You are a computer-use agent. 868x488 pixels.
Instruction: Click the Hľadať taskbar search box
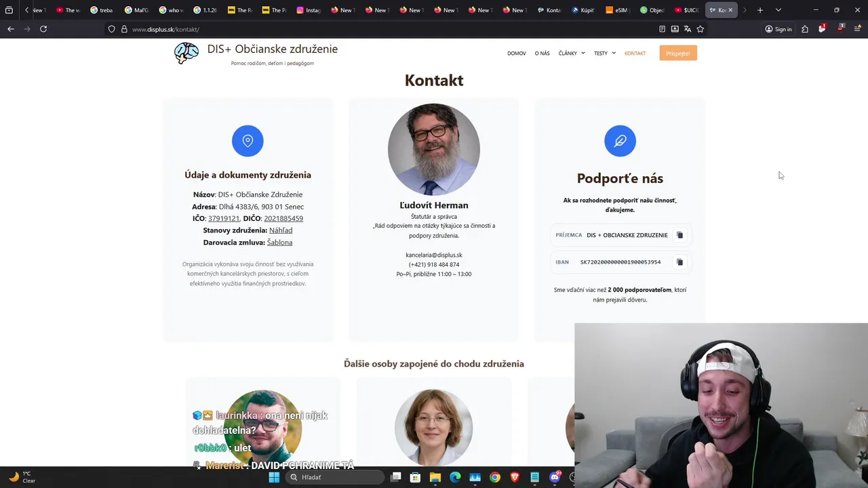pyautogui.click(x=336, y=477)
